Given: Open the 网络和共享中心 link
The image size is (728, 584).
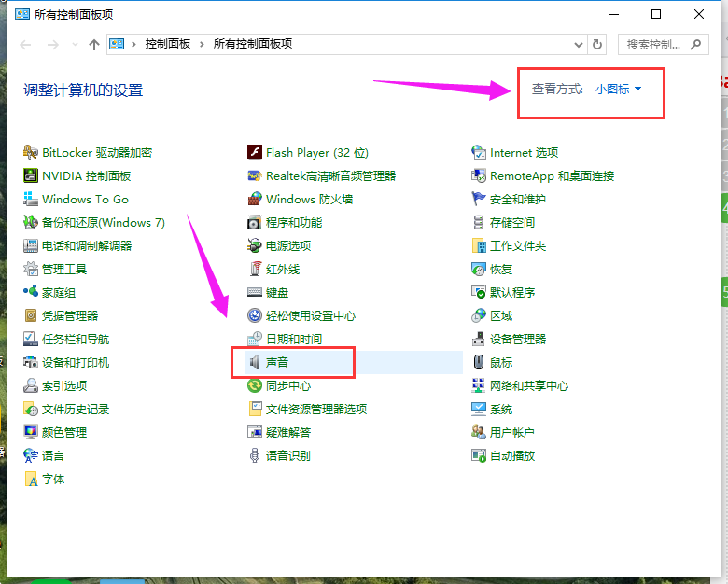Looking at the screenshot, I should pos(528,385).
